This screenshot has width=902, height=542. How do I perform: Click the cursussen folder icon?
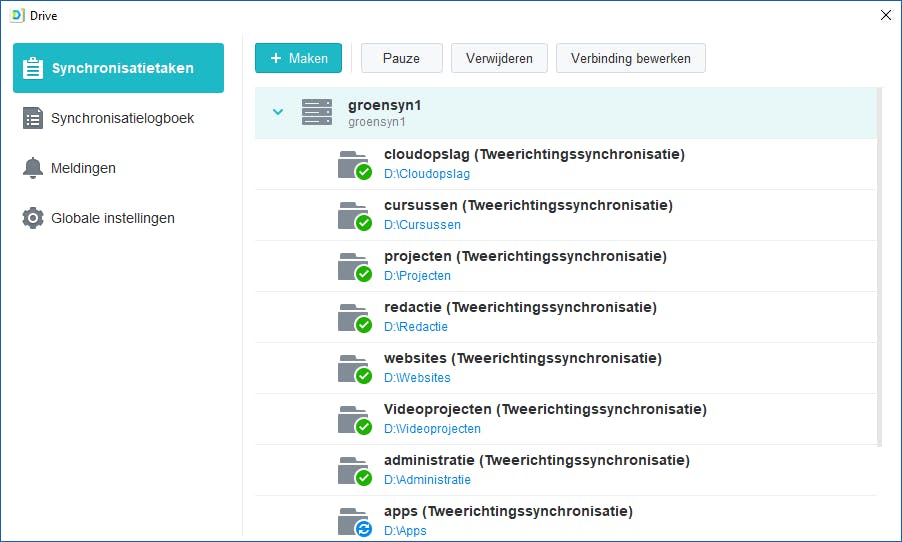[354, 216]
